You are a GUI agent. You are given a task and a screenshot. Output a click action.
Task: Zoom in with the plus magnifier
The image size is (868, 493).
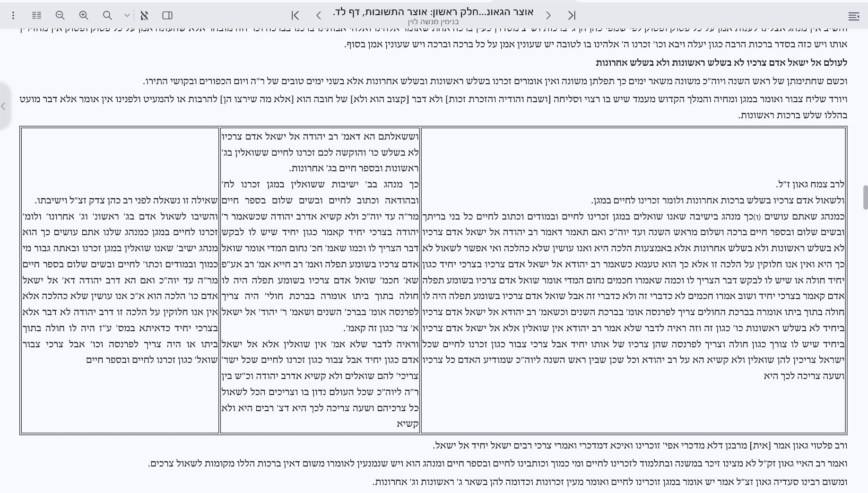84,16
